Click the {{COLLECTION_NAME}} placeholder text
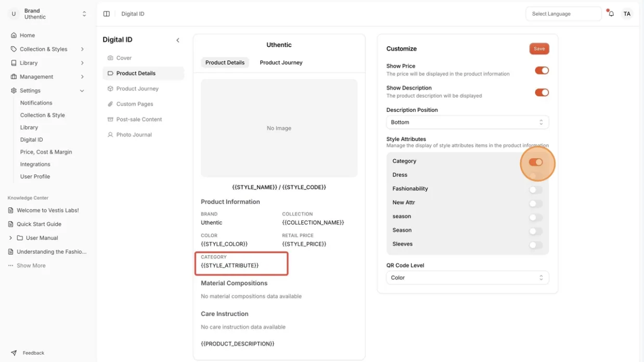 (x=313, y=223)
